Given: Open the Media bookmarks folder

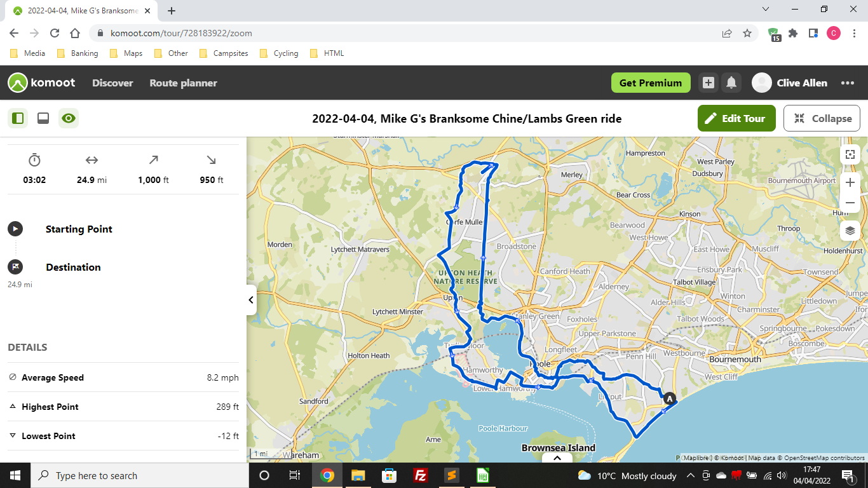Looking at the screenshot, I should [x=28, y=53].
